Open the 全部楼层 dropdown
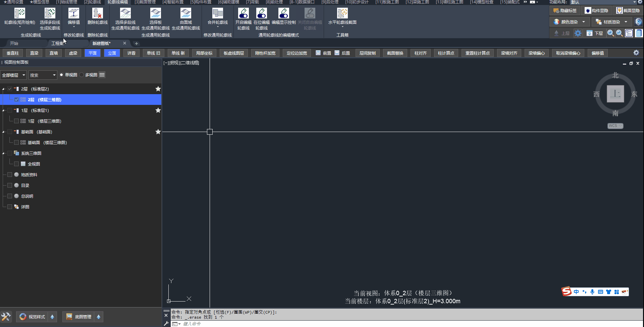Viewport: 644px width, 327px height. pos(13,75)
